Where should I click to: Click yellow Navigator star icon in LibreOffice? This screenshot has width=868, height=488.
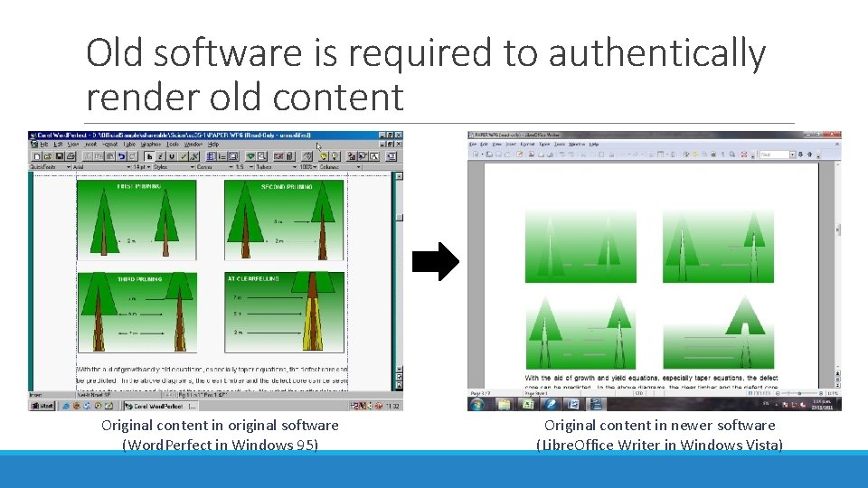coord(694,155)
